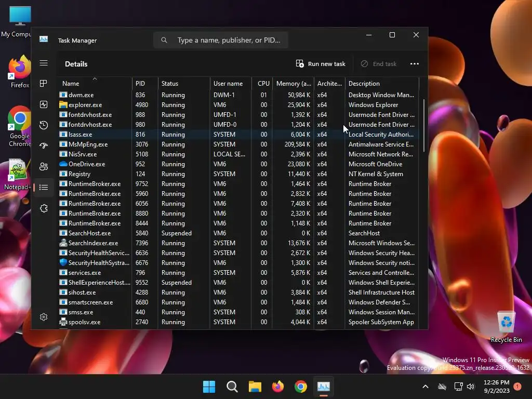Sort by Status column header
The width and height of the screenshot is (532, 399).
coord(184,84)
